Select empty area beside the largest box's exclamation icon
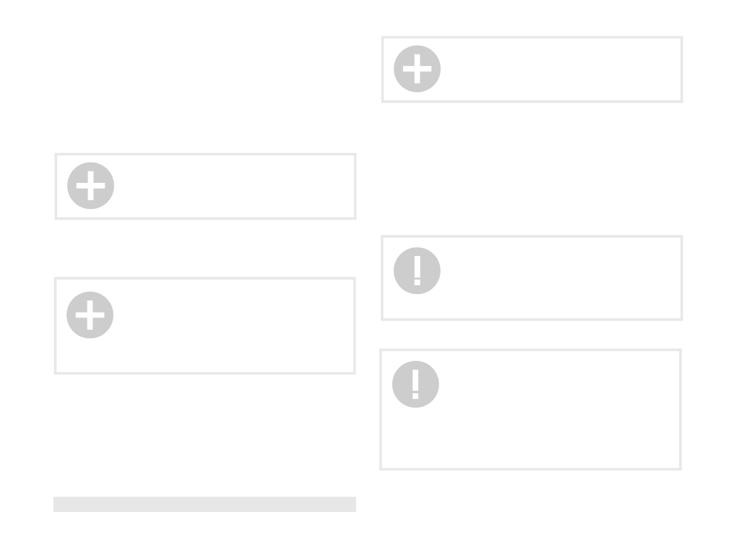 557,385
